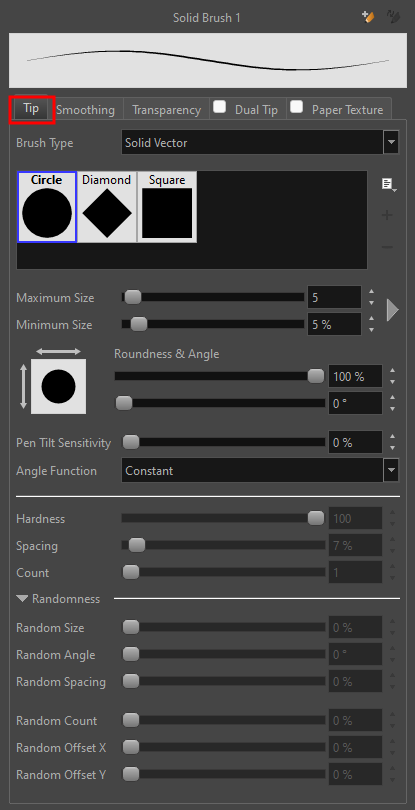The image size is (415, 810).
Task: Select the Square brush tip
Action: pos(167,207)
